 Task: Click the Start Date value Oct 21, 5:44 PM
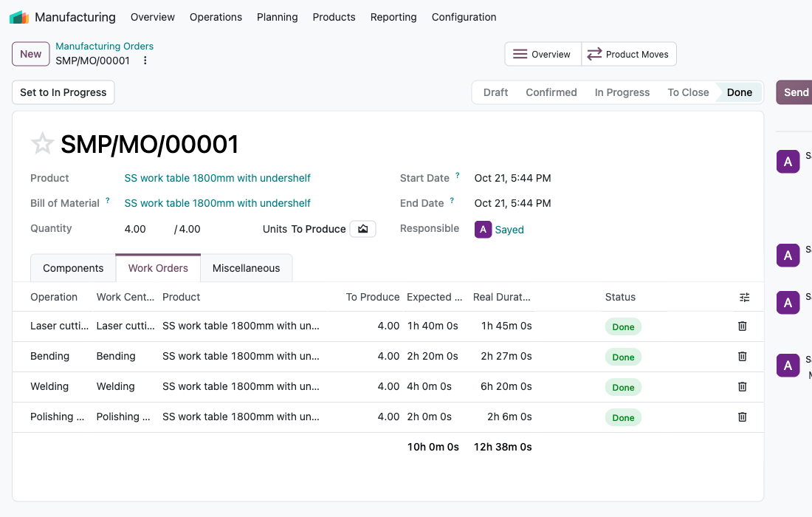(x=513, y=178)
